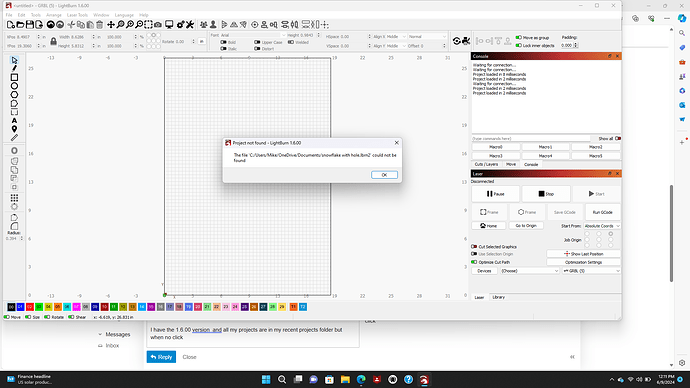Expand the Start From dropdown
Image resolution: width=690 pixels, height=388 pixels.
[x=602, y=226]
